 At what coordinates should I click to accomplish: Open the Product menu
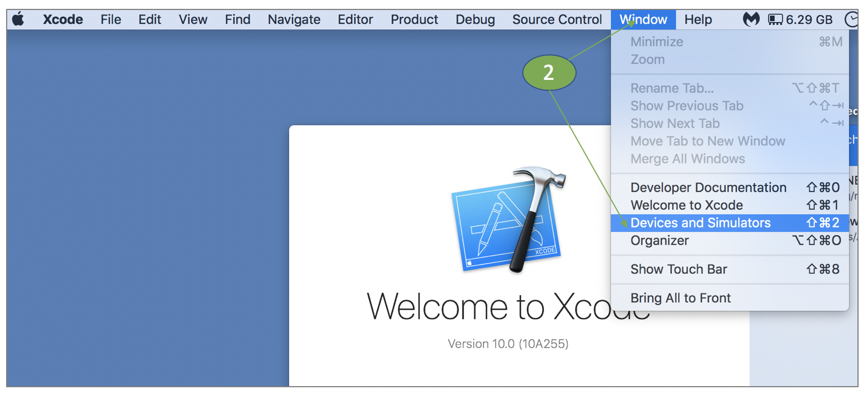(414, 19)
